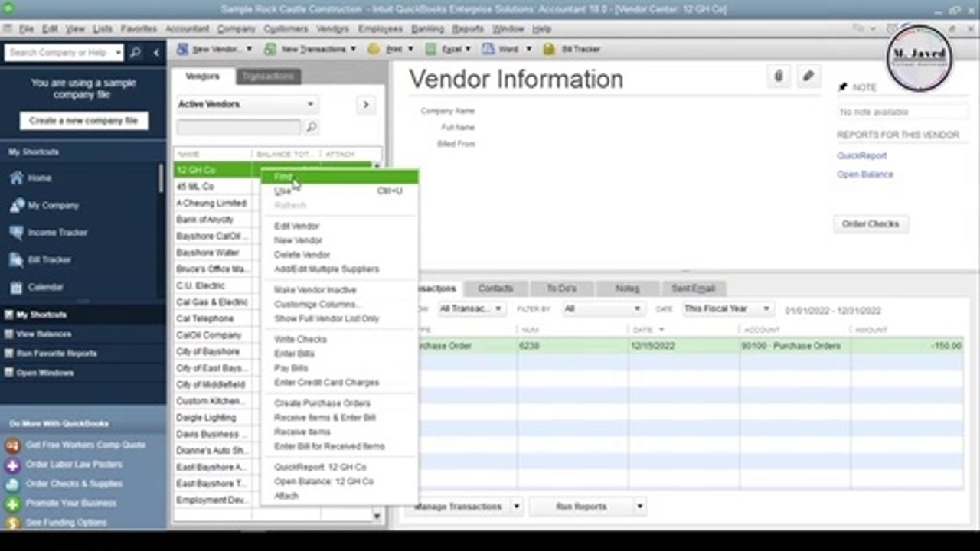Switch to the Sent Email tab
The image size is (980, 551).
pos(693,289)
